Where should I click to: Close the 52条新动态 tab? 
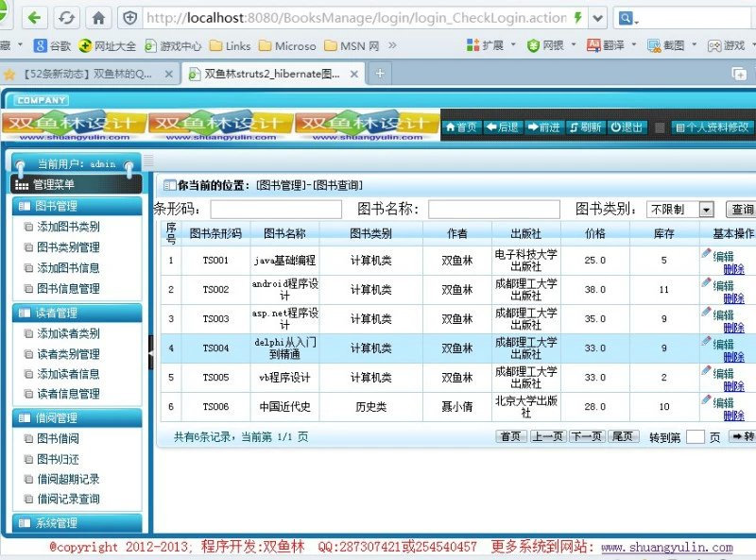click(x=169, y=74)
